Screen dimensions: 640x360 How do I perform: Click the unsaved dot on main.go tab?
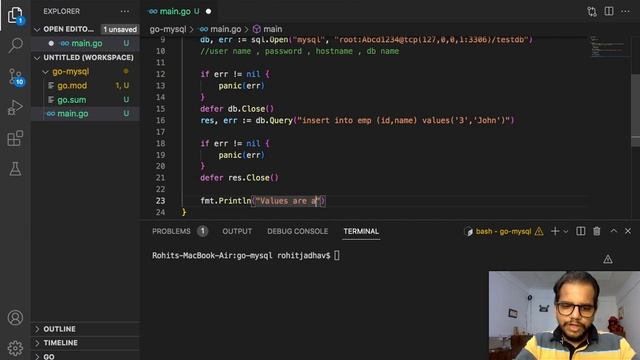coord(209,11)
